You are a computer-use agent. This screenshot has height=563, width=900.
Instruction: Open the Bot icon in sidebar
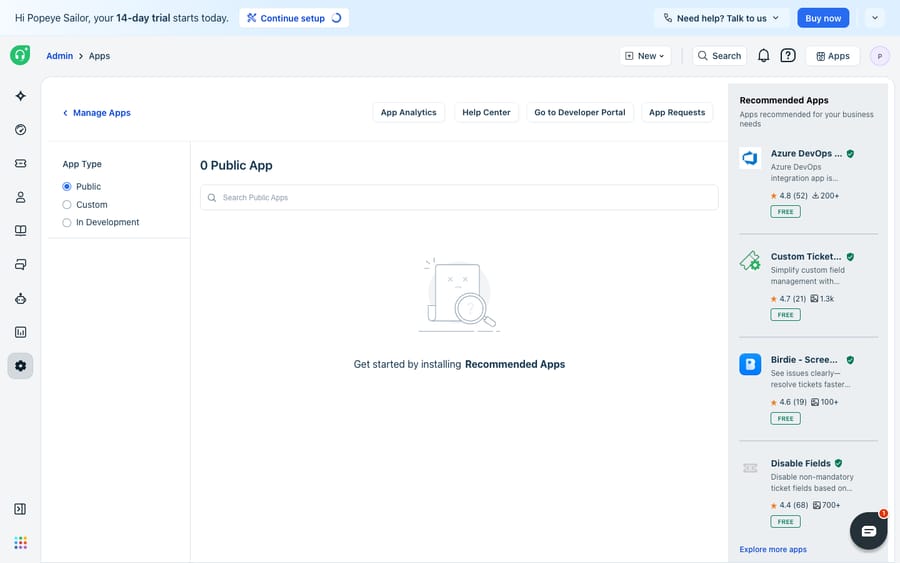click(21, 298)
